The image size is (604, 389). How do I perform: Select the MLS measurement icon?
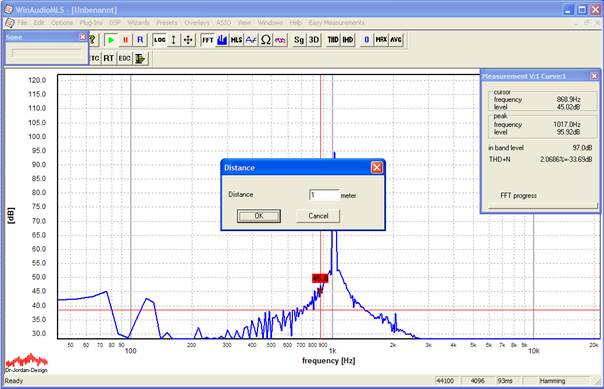tap(237, 40)
